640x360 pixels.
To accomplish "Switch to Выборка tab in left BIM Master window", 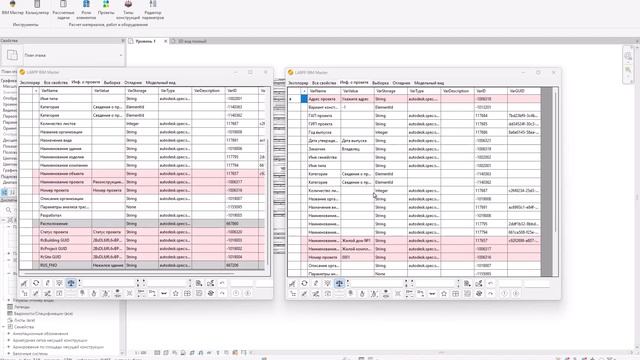I will coord(112,82).
